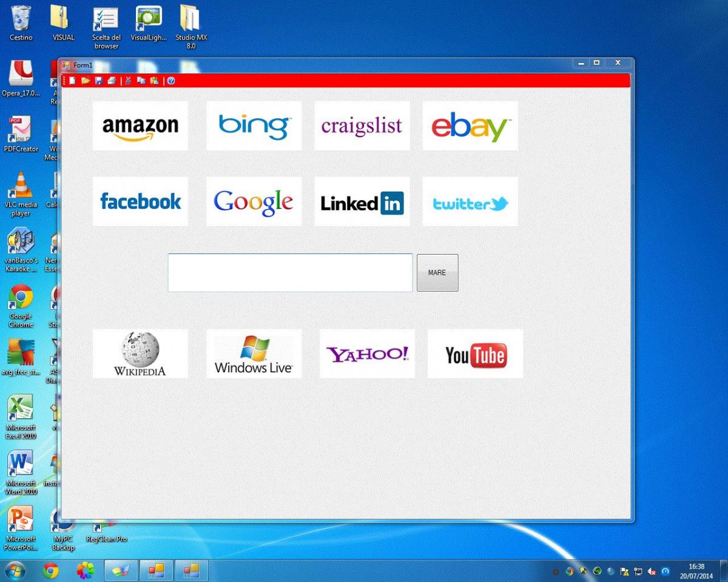The height and width of the screenshot is (582, 728).
Task: Select the AVG free desktop icon
Action: coord(21,358)
